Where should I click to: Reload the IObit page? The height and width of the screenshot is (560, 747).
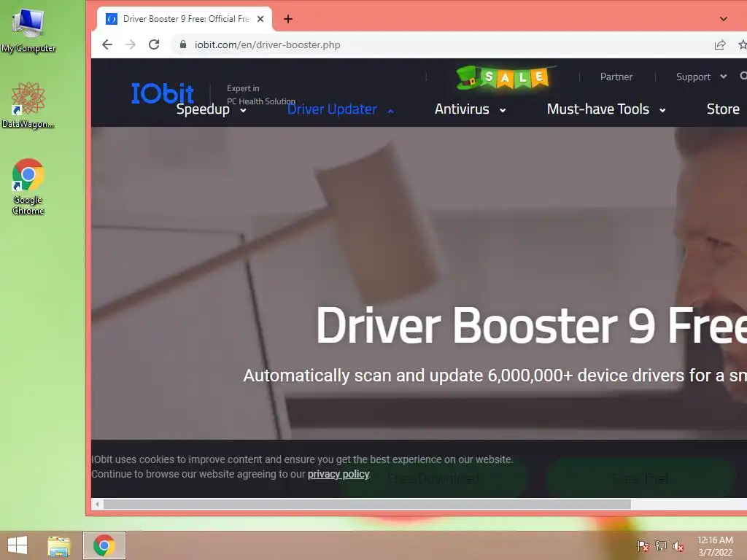(x=154, y=44)
